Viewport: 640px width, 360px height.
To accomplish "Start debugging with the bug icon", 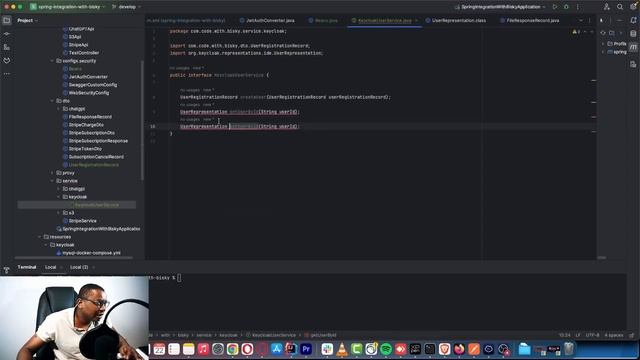I will click(566, 7).
